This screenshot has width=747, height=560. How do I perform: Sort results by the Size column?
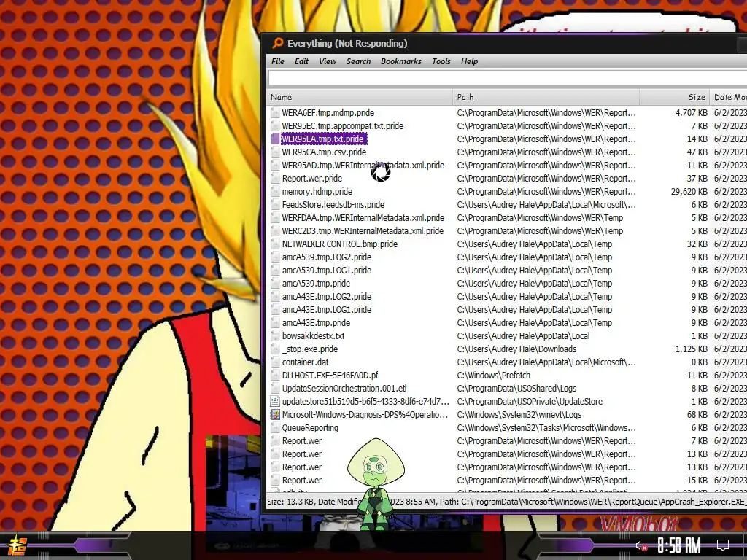(675, 97)
